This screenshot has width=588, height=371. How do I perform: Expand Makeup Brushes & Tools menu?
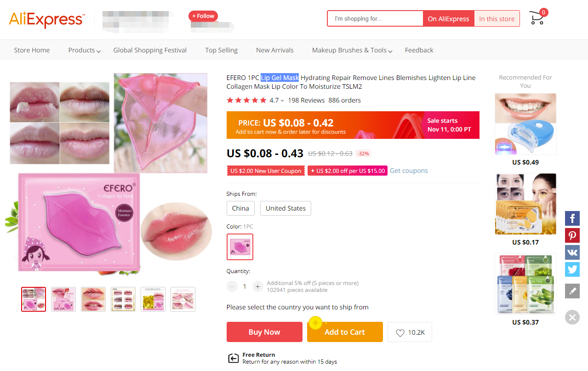point(352,50)
